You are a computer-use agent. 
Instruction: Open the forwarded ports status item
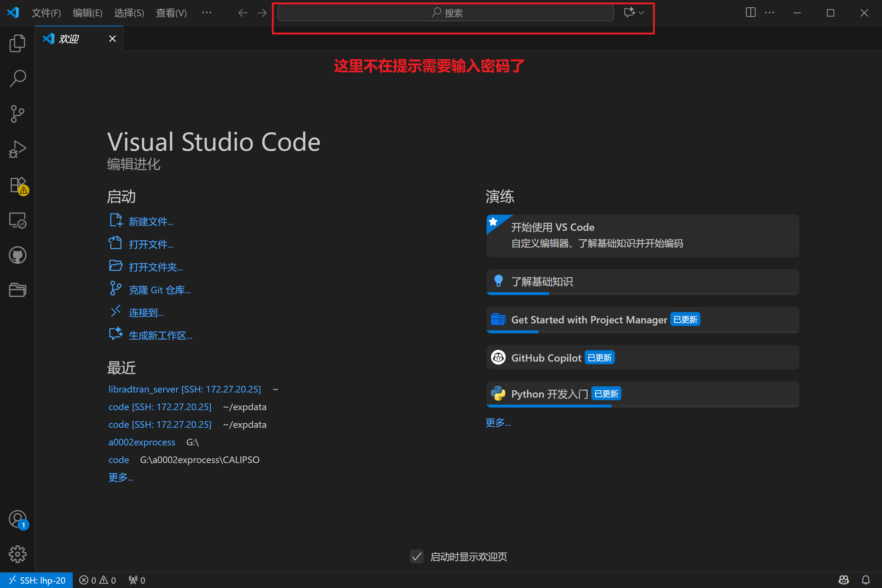point(136,580)
